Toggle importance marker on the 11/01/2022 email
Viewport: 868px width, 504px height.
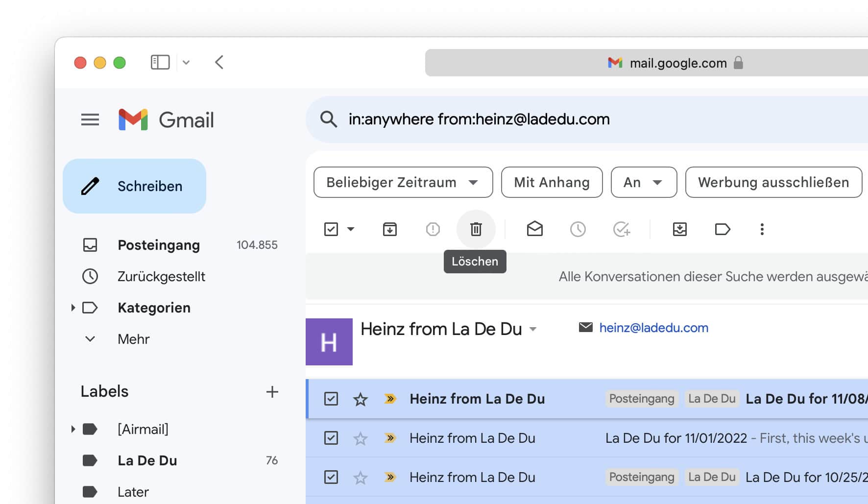(390, 438)
